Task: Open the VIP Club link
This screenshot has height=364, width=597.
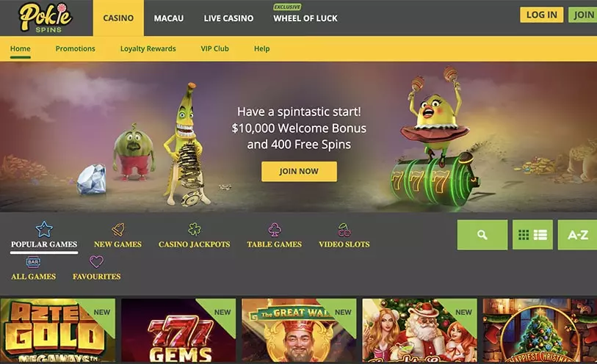Action: [x=214, y=48]
